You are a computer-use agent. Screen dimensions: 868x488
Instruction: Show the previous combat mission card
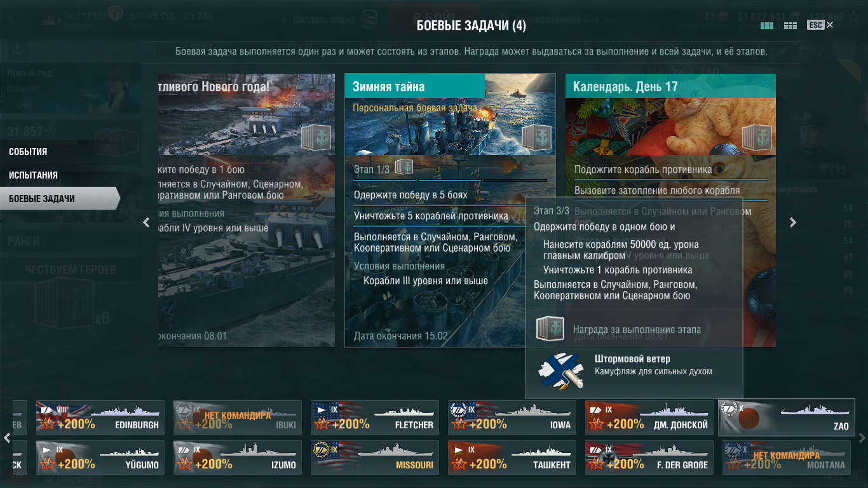pos(146,222)
